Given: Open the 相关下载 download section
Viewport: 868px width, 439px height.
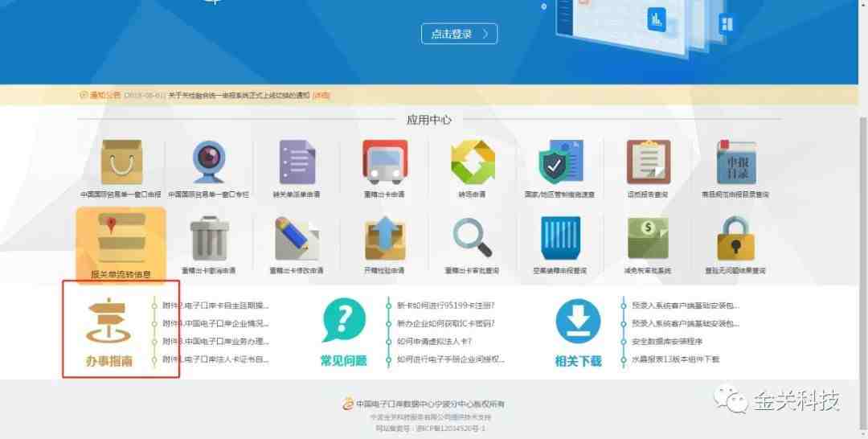Looking at the screenshot, I should [x=578, y=330].
